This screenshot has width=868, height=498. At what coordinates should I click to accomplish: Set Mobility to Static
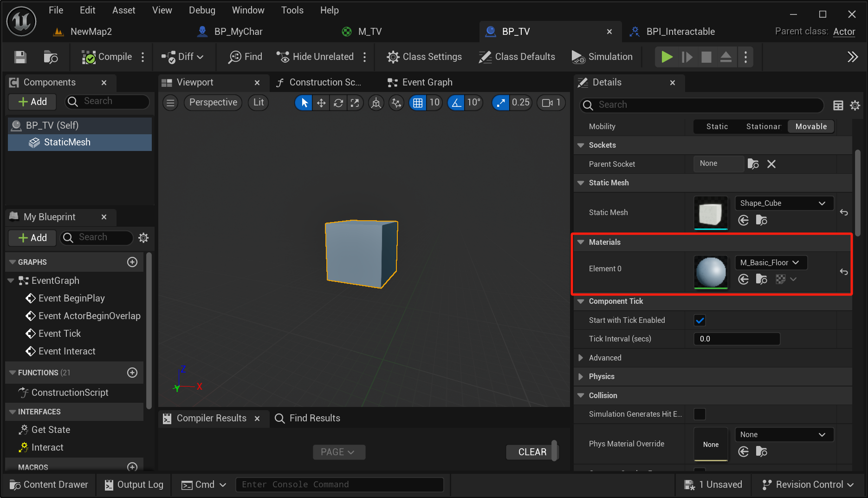[x=717, y=126]
